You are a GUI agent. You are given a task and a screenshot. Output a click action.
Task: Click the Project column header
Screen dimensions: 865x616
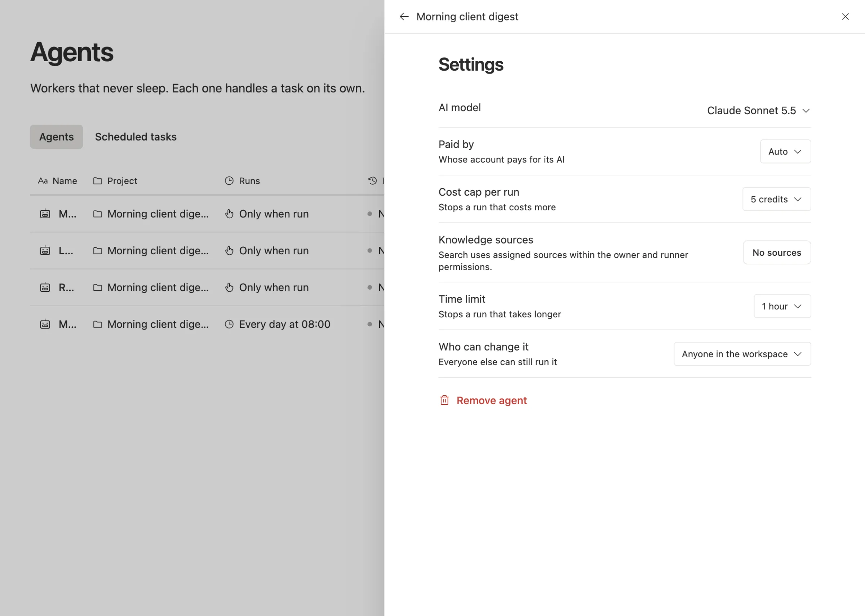tap(115, 181)
